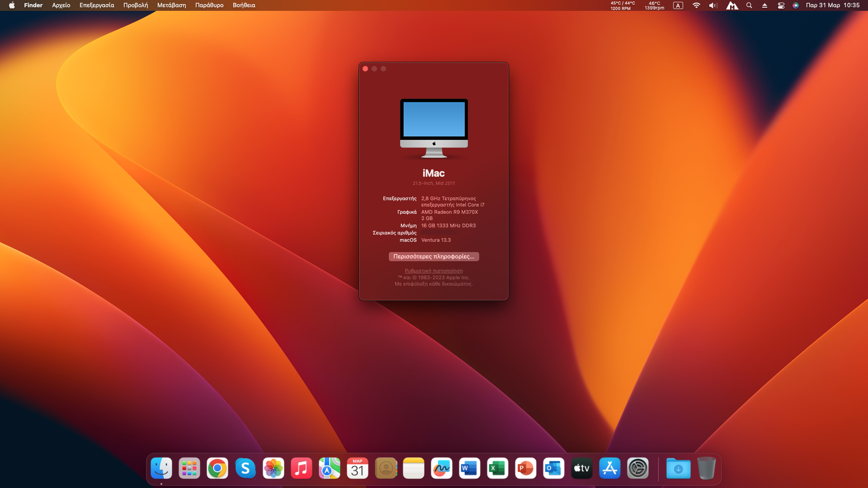Open Google Chrome from the Dock
This screenshot has width=868, height=488.
[217, 469]
